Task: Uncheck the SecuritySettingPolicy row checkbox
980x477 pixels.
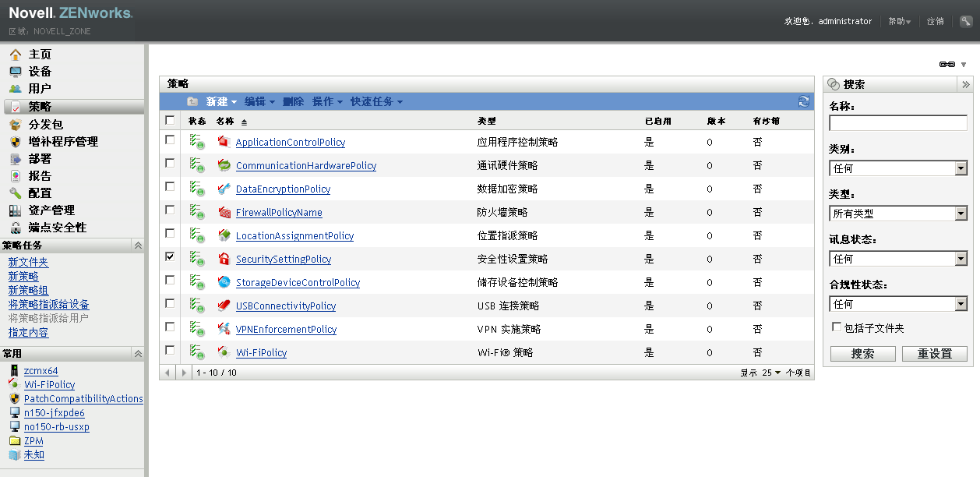Action: pyautogui.click(x=170, y=256)
